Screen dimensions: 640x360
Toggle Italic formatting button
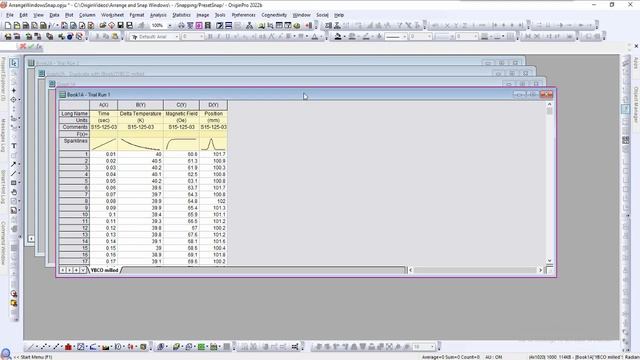point(218,37)
